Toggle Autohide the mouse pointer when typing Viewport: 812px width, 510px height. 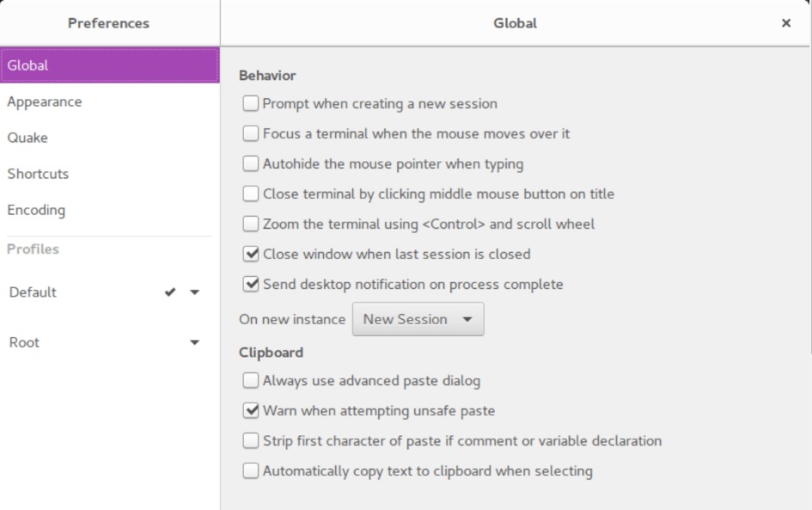(x=250, y=163)
